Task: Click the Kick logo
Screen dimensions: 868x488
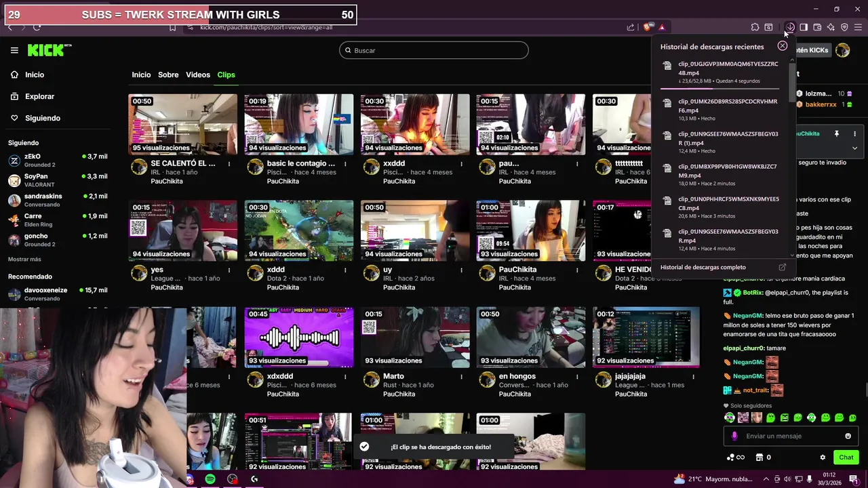Action: tap(50, 50)
